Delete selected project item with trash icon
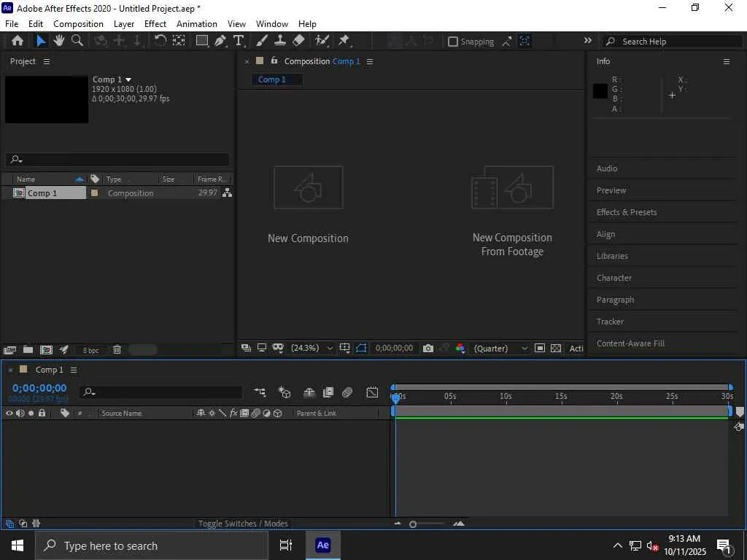Screen dimensions: 747x560 pos(117,350)
